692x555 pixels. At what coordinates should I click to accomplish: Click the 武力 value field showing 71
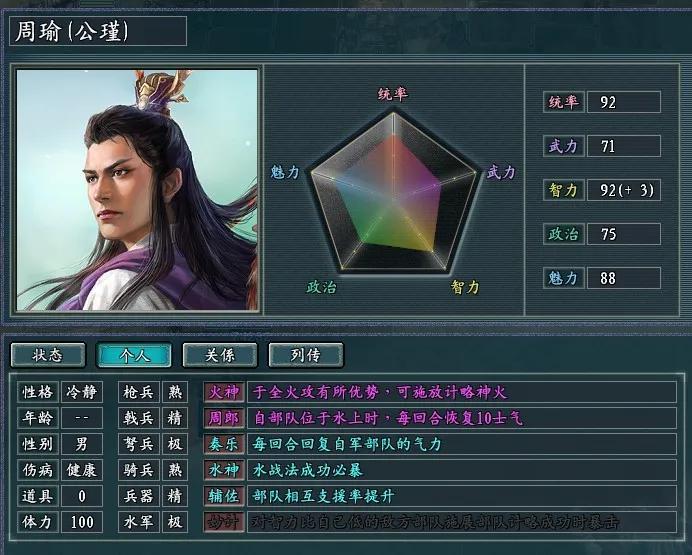click(x=624, y=146)
